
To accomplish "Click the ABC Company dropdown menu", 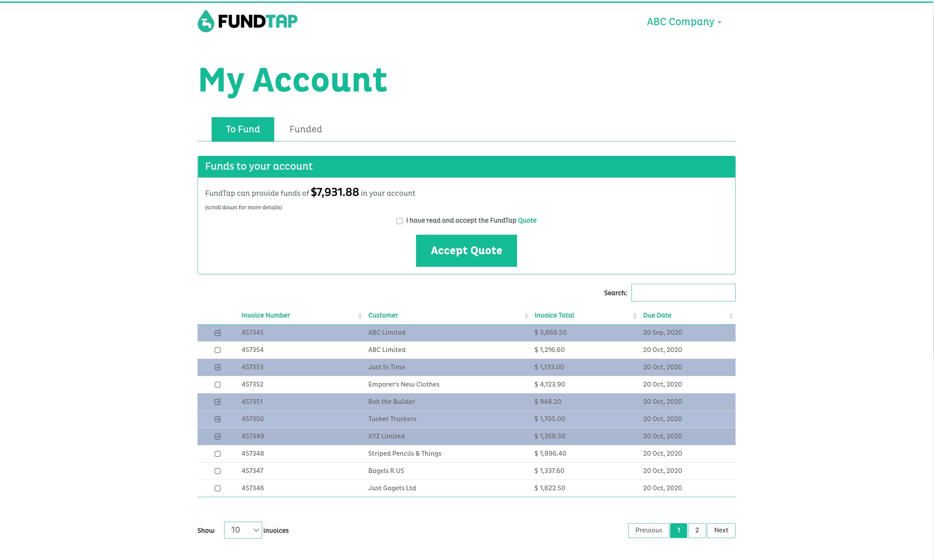I will [x=684, y=22].
